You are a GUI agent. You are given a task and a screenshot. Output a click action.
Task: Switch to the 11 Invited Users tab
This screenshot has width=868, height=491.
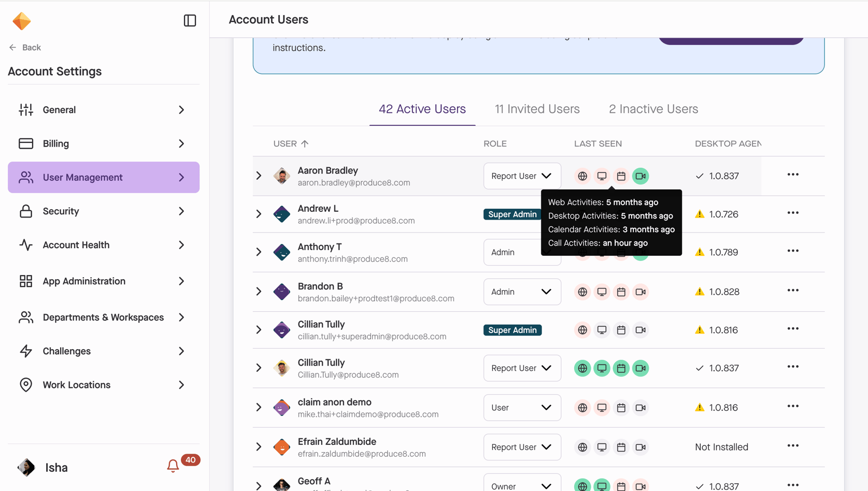click(x=537, y=109)
